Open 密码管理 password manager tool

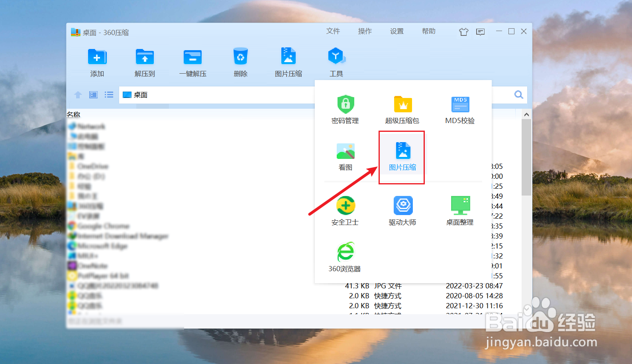click(x=345, y=110)
